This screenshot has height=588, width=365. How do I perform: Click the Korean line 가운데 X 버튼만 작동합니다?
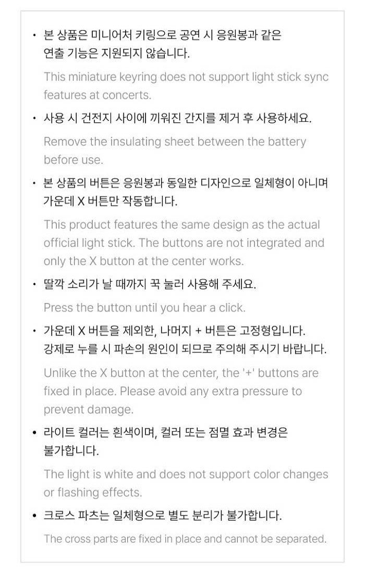click(x=111, y=202)
